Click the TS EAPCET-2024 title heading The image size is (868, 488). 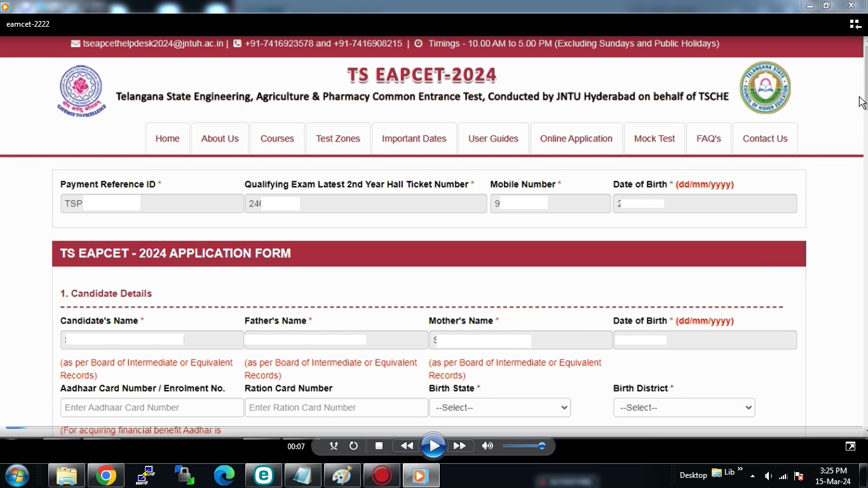click(422, 75)
